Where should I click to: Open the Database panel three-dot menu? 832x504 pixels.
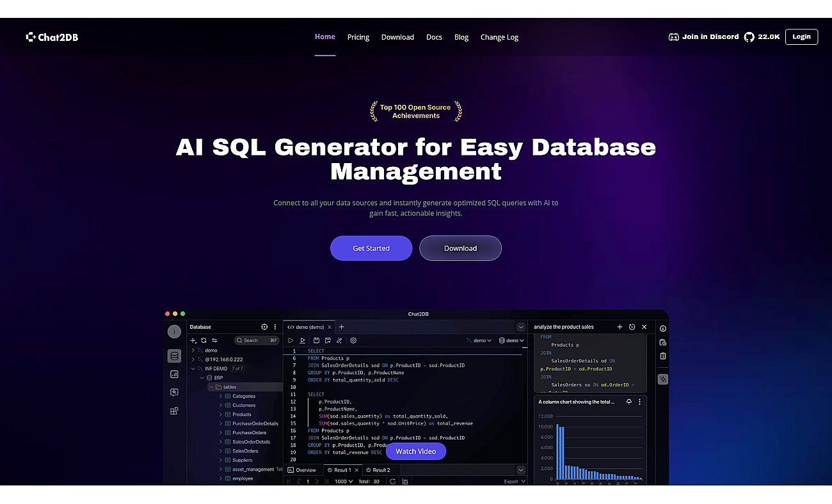[x=275, y=327]
